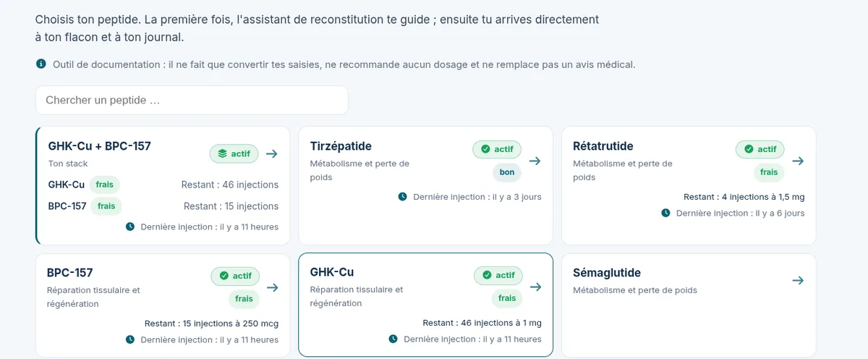Click the BPC-157 card arrow icon

click(272, 287)
